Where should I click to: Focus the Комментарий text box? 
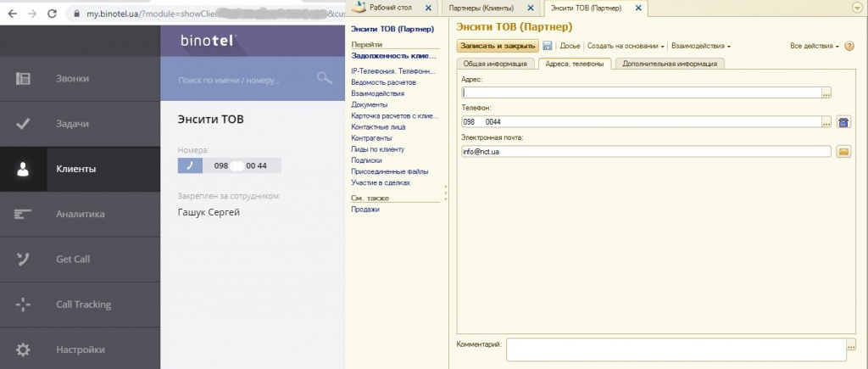pyautogui.click(x=676, y=349)
